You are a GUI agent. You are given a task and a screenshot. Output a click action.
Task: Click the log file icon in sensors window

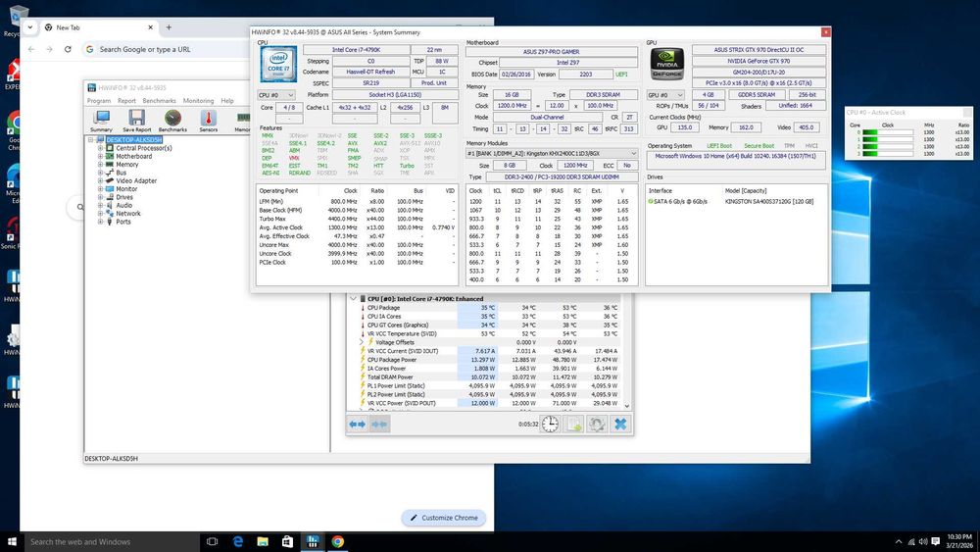(x=573, y=424)
